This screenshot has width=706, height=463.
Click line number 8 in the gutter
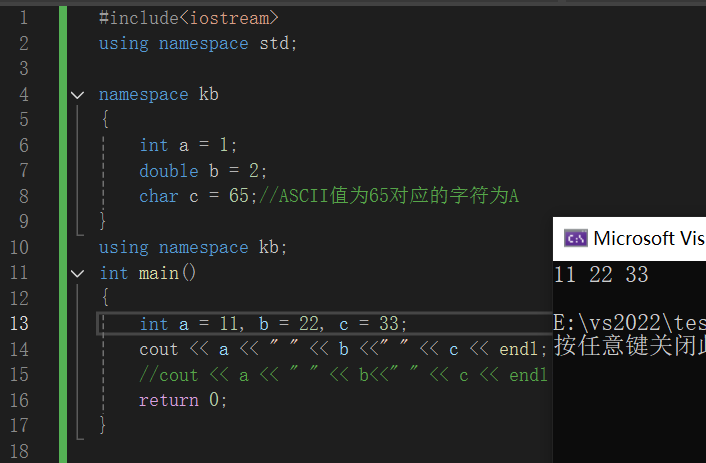[x=24, y=196]
